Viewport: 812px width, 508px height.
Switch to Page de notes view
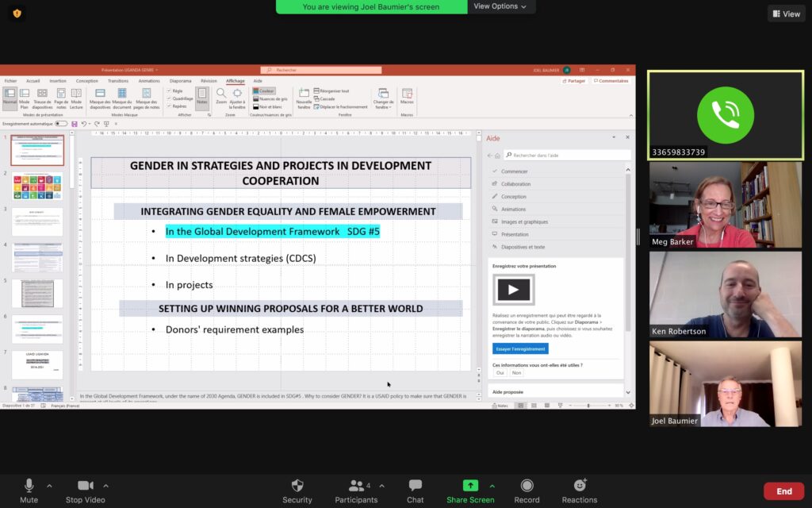61,98
